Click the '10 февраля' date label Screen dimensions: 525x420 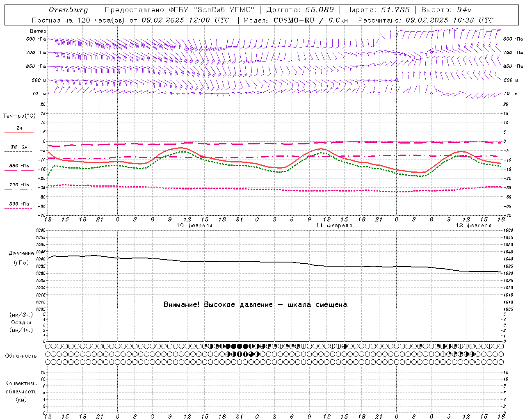(x=194, y=226)
